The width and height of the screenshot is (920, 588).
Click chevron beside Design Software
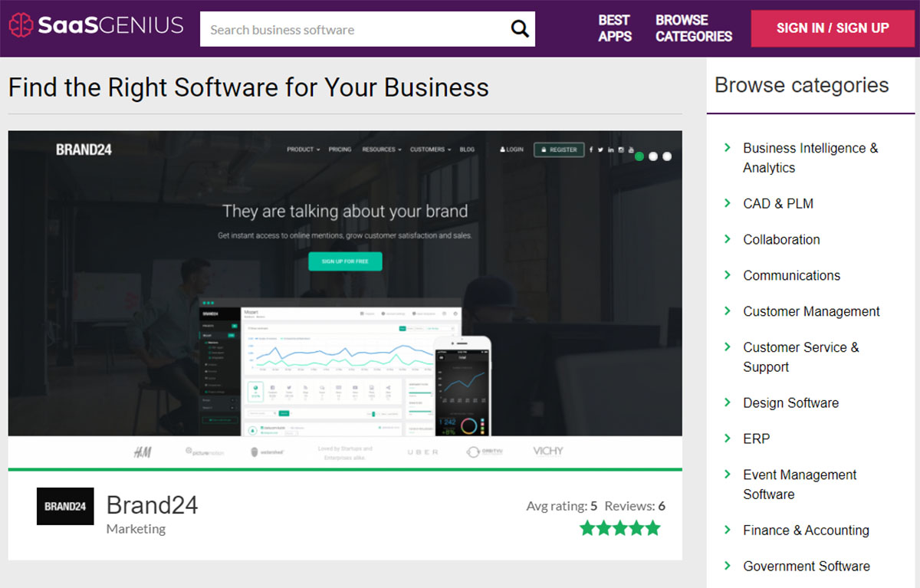(728, 402)
